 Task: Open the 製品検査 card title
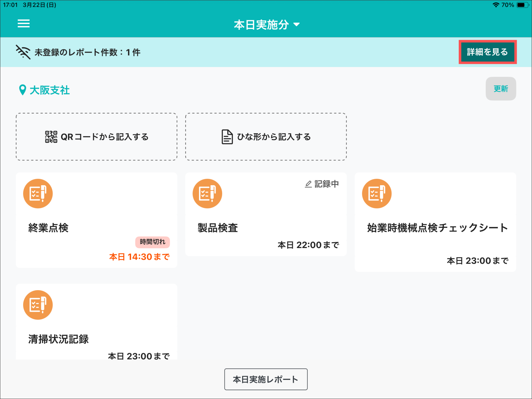click(x=218, y=228)
